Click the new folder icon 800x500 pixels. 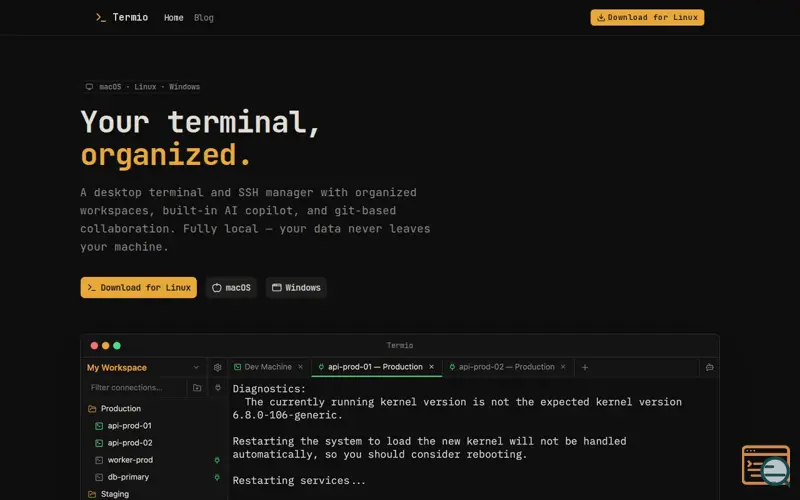point(197,388)
